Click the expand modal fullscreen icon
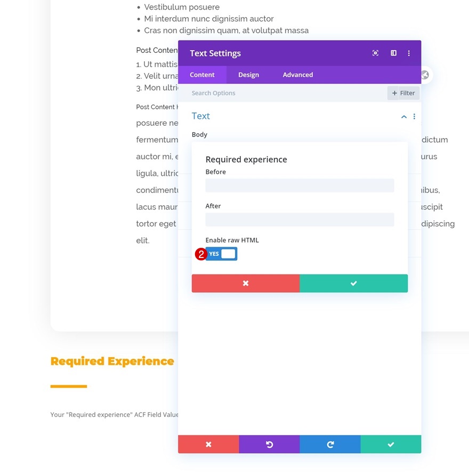This screenshot has height=476, width=469. [376, 53]
